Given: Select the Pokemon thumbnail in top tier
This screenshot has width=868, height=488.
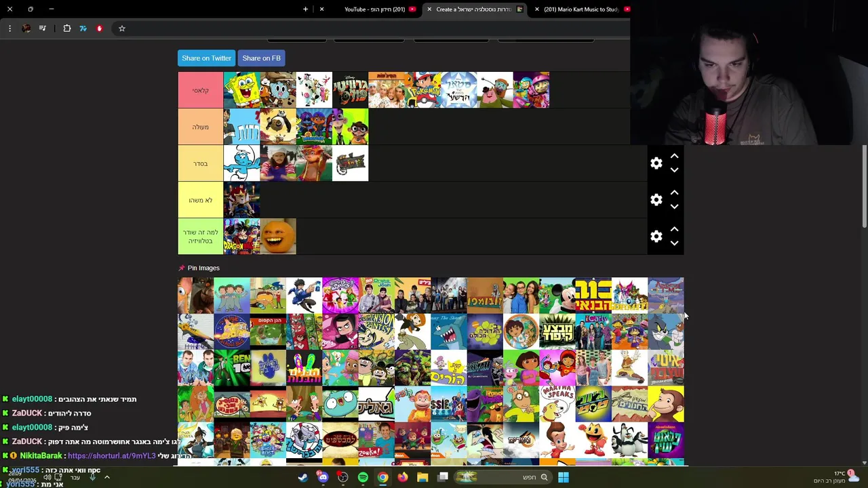Looking at the screenshot, I should [422, 90].
